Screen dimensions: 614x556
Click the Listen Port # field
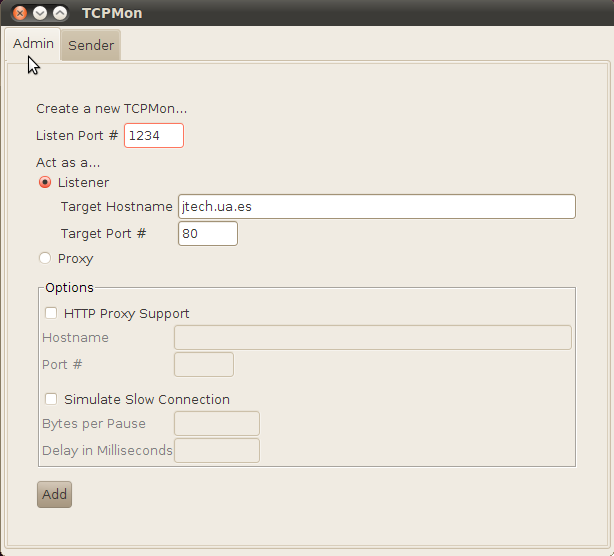[154, 135]
